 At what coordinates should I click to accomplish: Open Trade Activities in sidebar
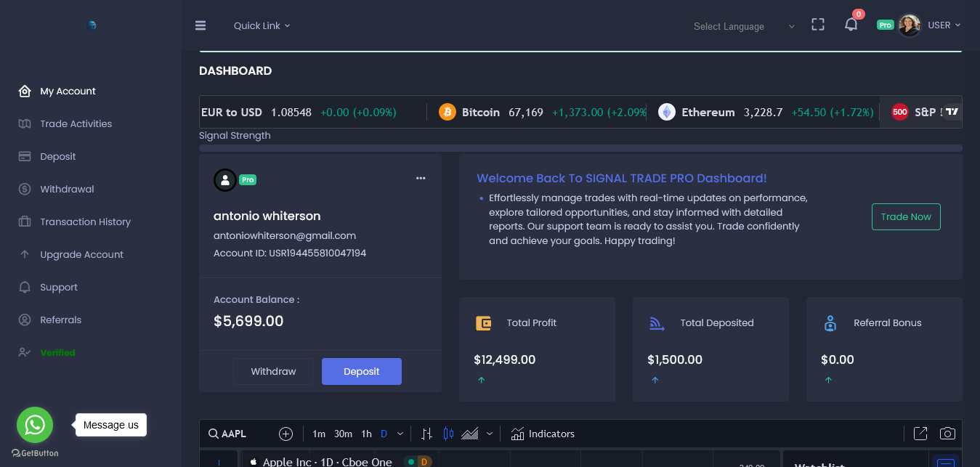[x=76, y=123]
